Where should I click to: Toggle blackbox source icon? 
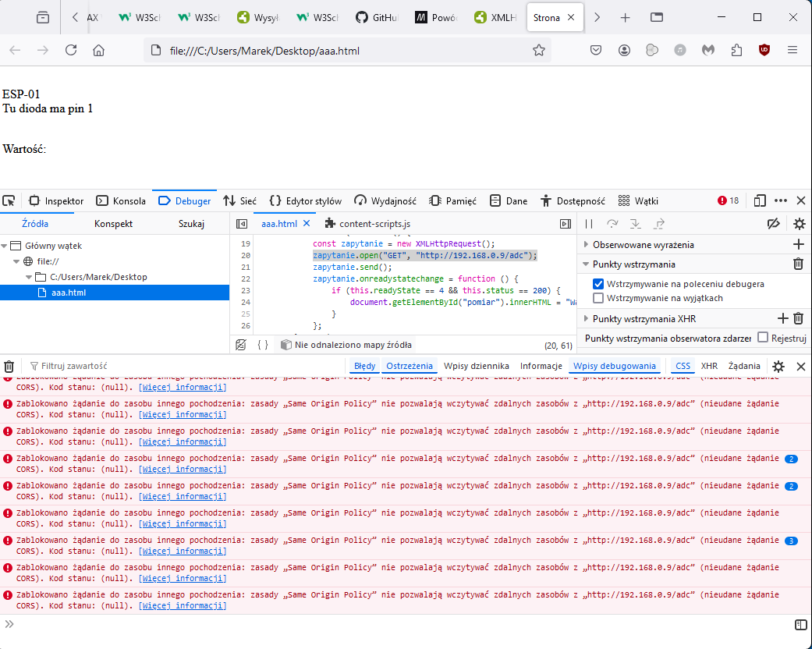click(241, 345)
